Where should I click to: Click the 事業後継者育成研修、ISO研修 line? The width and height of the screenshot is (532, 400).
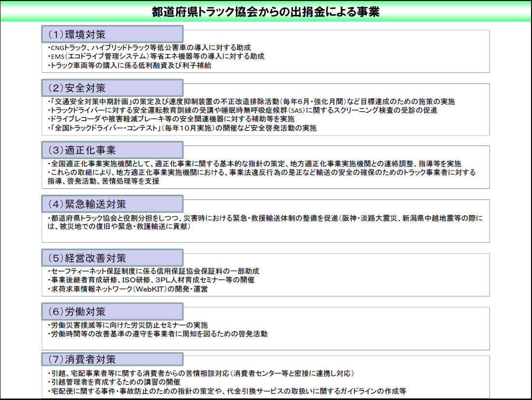[x=151, y=280]
